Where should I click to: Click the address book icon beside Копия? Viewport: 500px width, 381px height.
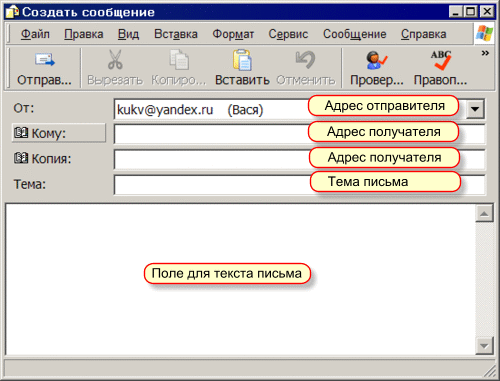click(21, 158)
